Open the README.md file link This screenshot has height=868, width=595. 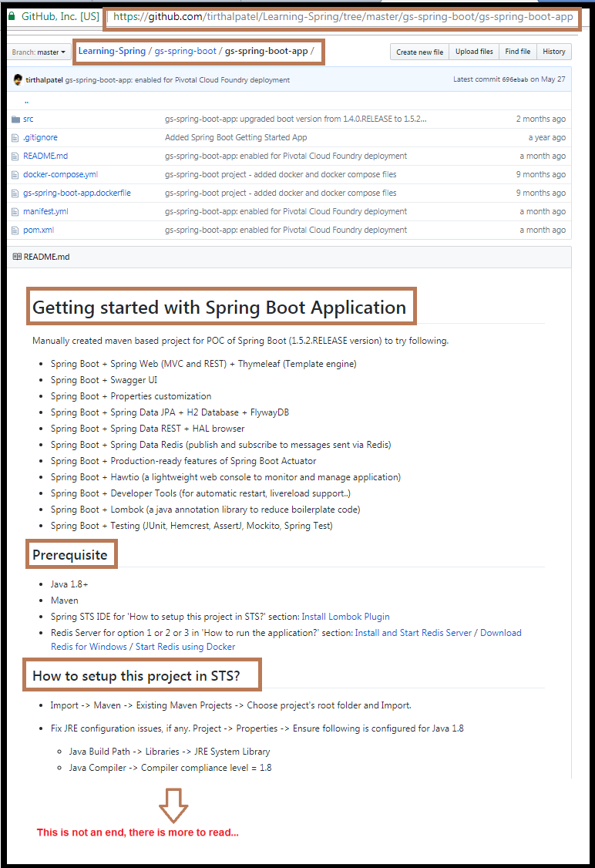point(44,156)
